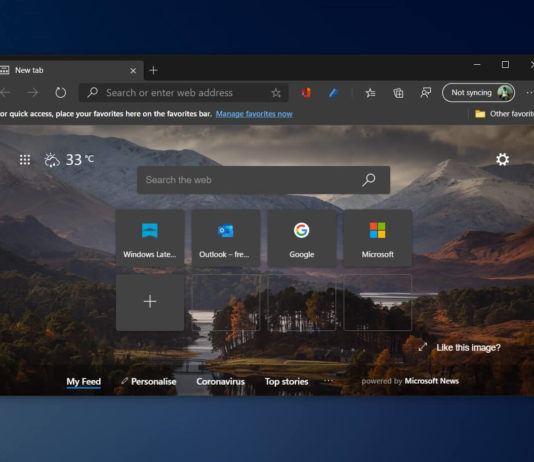Go forward with the forward arrow
The height and width of the screenshot is (462, 534).
point(33,92)
